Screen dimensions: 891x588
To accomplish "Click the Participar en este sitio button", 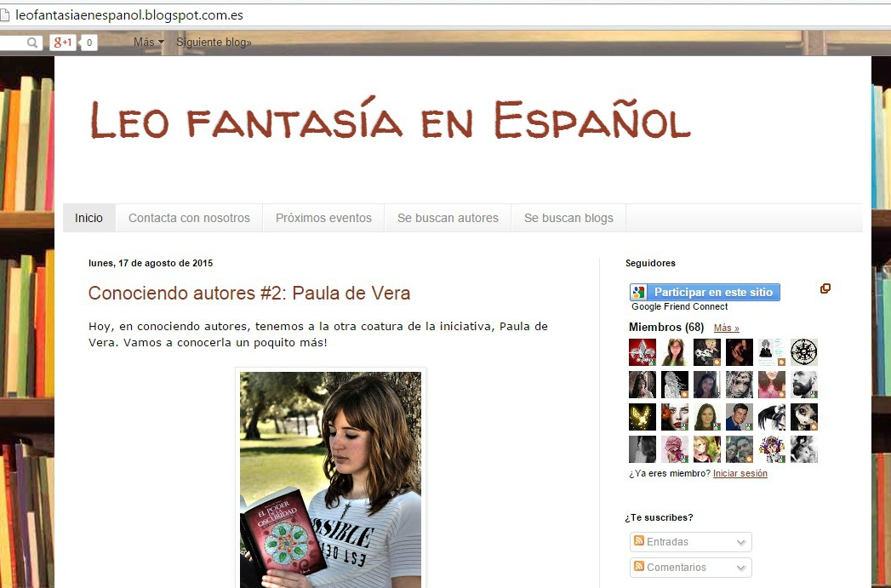I will pos(705,292).
